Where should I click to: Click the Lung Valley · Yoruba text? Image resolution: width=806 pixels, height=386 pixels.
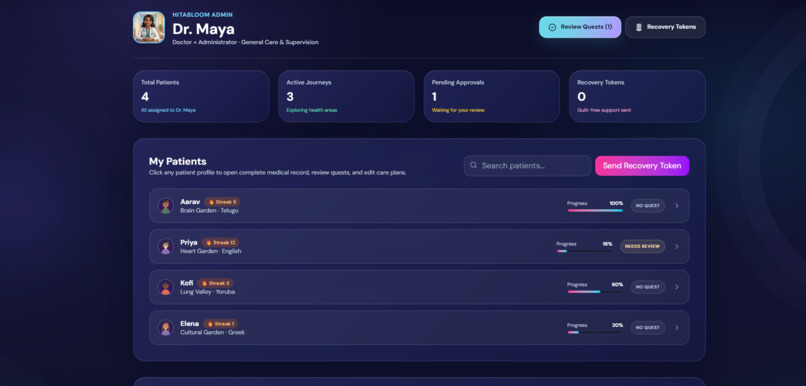(x=208, y=291)
